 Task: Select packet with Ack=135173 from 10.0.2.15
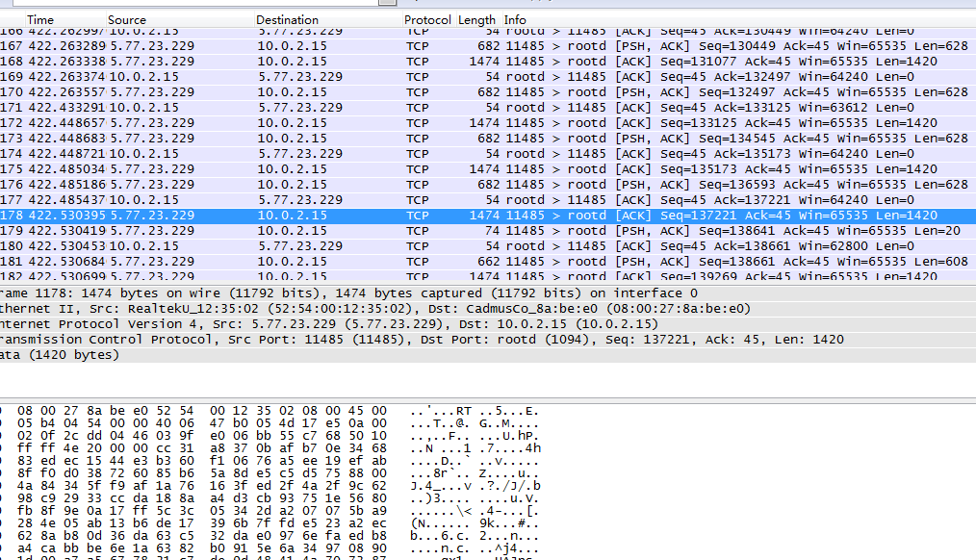point(481,154)
